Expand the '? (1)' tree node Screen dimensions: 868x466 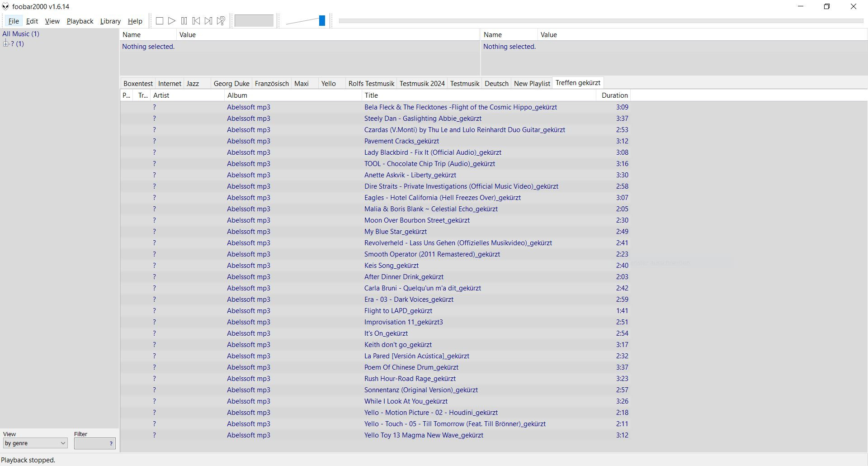tap(6, 44)
